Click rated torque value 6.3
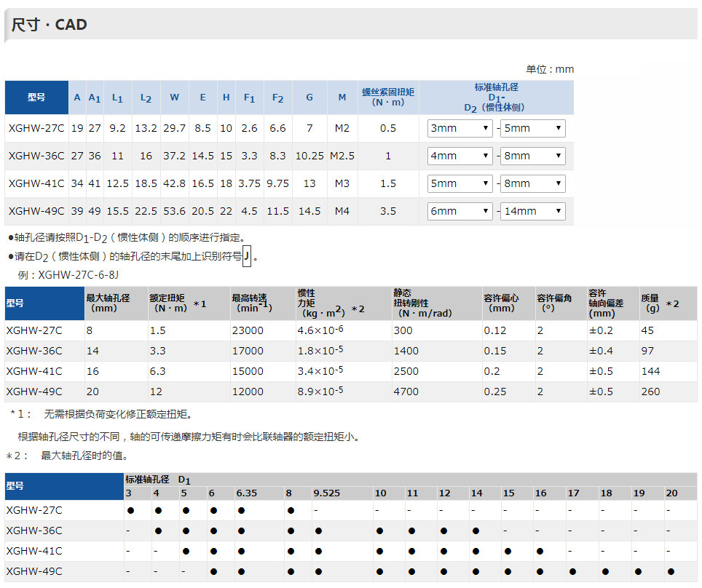This screenshot has height=588, width=702. (x=157, y=371)
